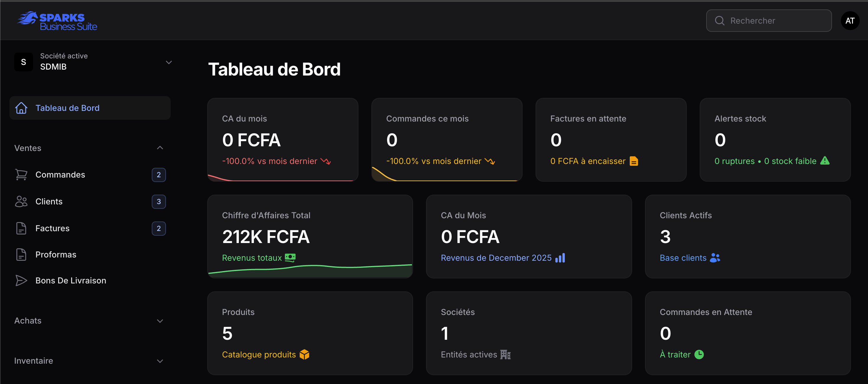Select the Proformas document icon
868x384 pixels.
22,255
